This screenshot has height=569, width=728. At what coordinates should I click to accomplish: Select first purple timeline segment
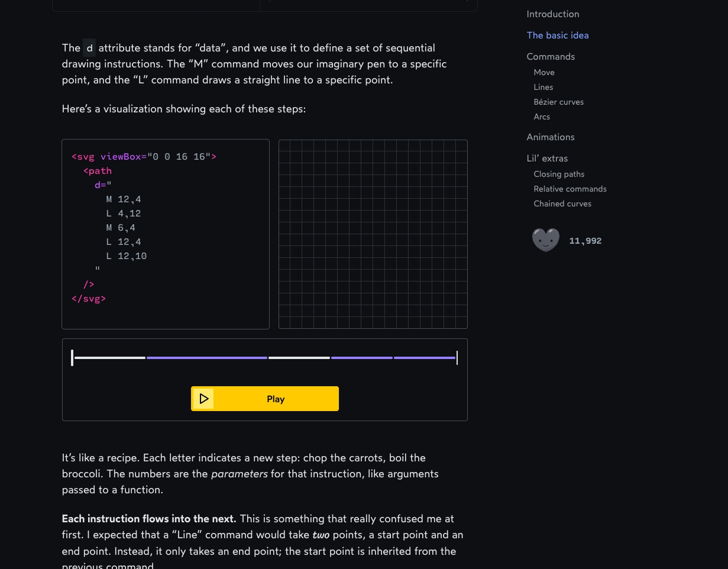207,358
